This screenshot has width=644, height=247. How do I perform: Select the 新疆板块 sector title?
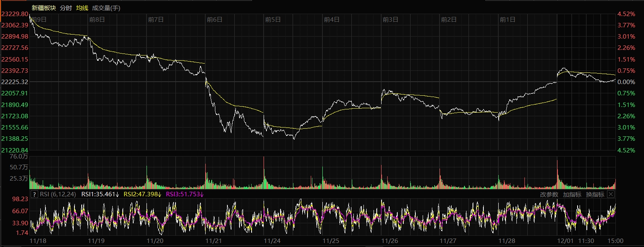click(x=43, y=8)
